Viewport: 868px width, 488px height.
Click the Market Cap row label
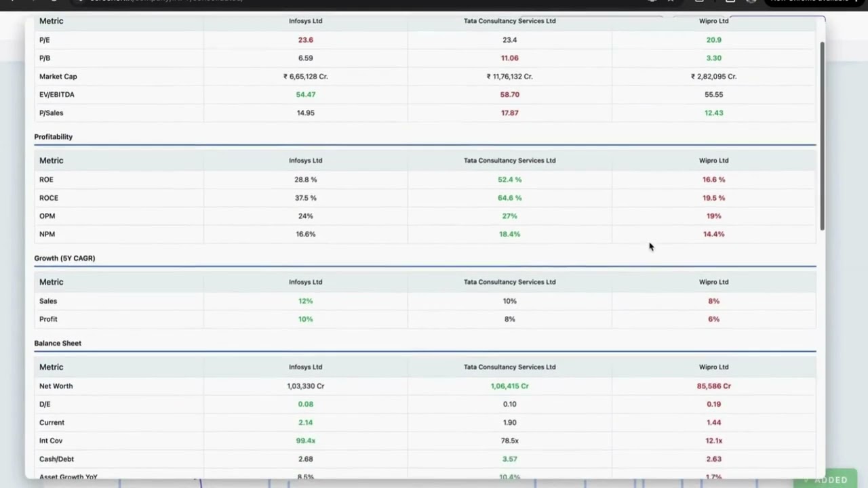point(58,77)
